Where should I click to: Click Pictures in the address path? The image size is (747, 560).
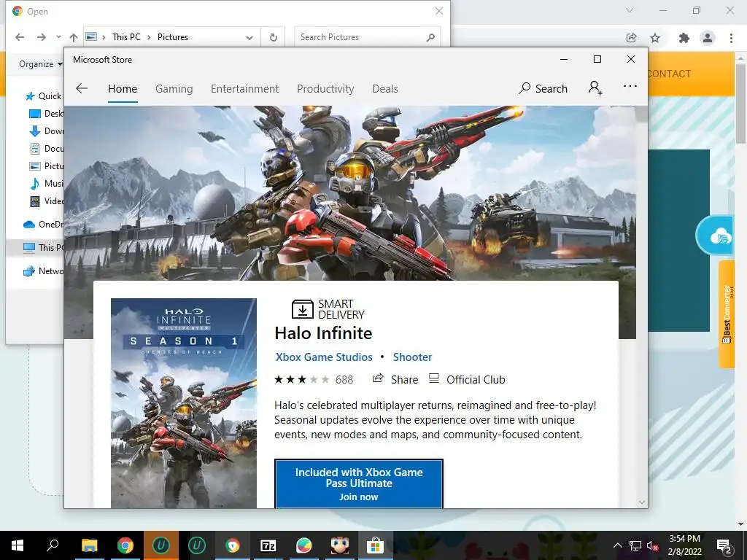point(172,37)
